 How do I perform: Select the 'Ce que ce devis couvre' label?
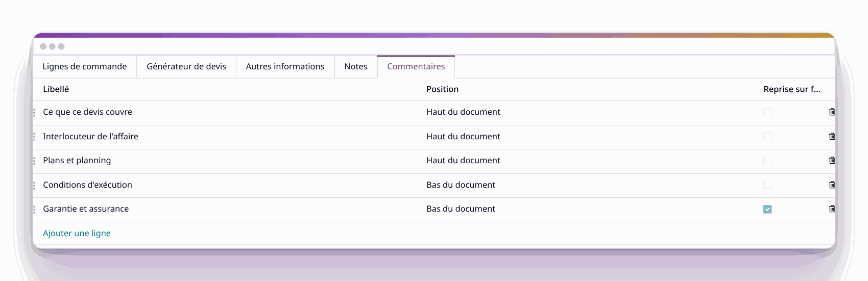point(87,112)
